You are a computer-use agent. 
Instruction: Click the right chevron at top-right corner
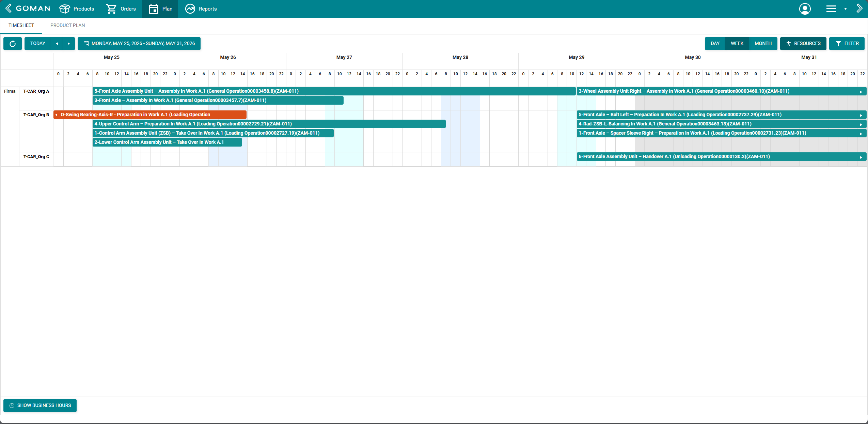point(859,9)
